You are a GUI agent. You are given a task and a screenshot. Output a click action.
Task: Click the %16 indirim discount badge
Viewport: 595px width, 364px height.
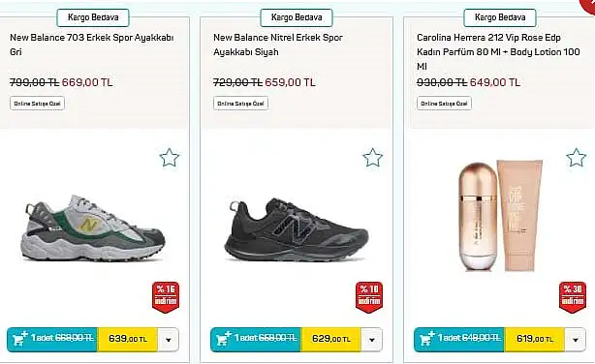click(x=166, y=297)
